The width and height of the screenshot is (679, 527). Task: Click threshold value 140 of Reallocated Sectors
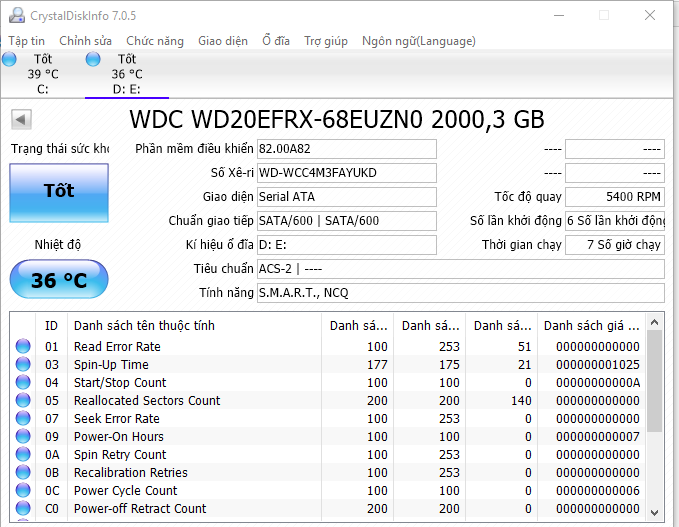tap(521, 401)
